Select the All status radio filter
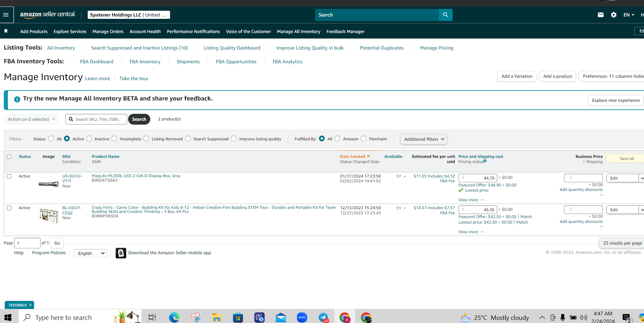644x323 pixels. (51, 139)
